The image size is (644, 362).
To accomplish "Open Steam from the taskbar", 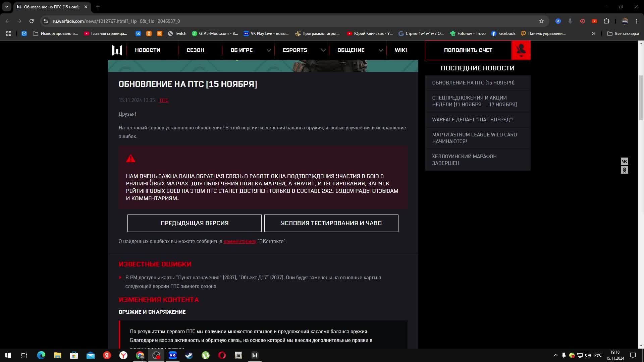I will tap(189, 355).
